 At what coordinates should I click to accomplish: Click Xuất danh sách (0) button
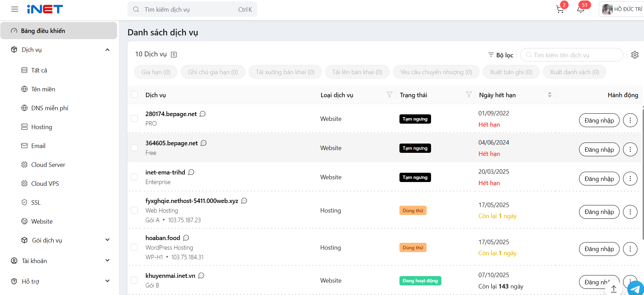tap(575, 72)
